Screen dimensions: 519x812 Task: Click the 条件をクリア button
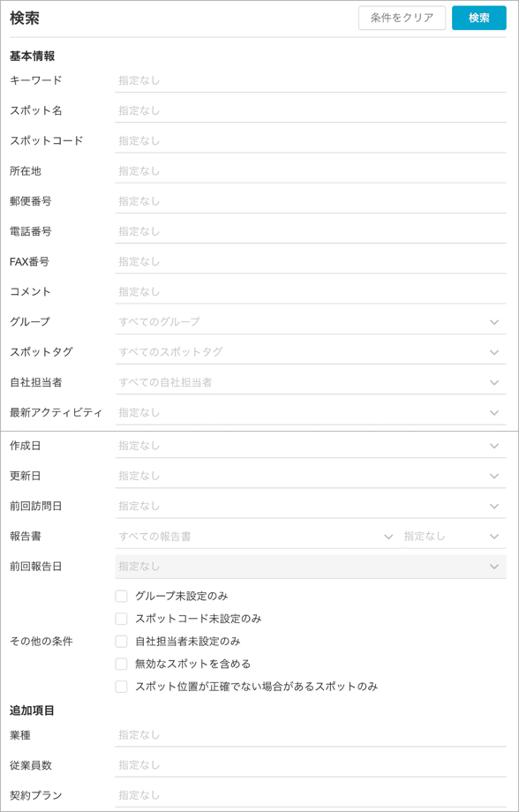coord(402,19)
